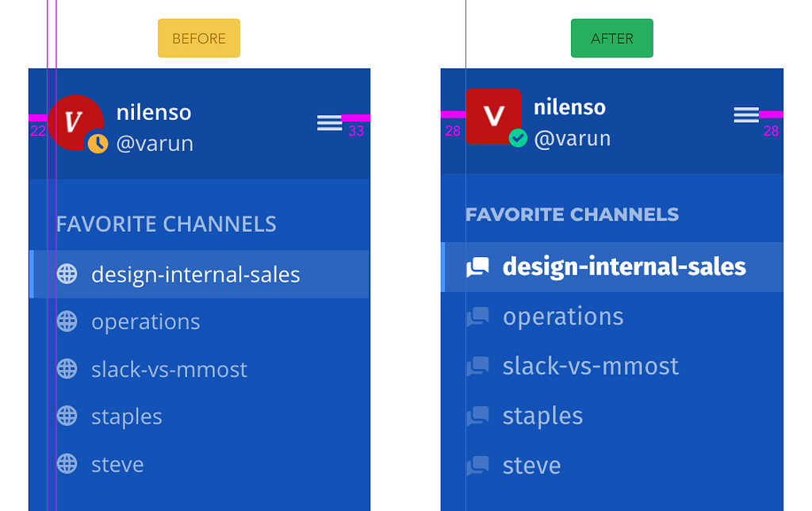Click chat bubble icon next to slack-vs-mmost
This screenshot has width=812, height=511.
coord(477,366)
